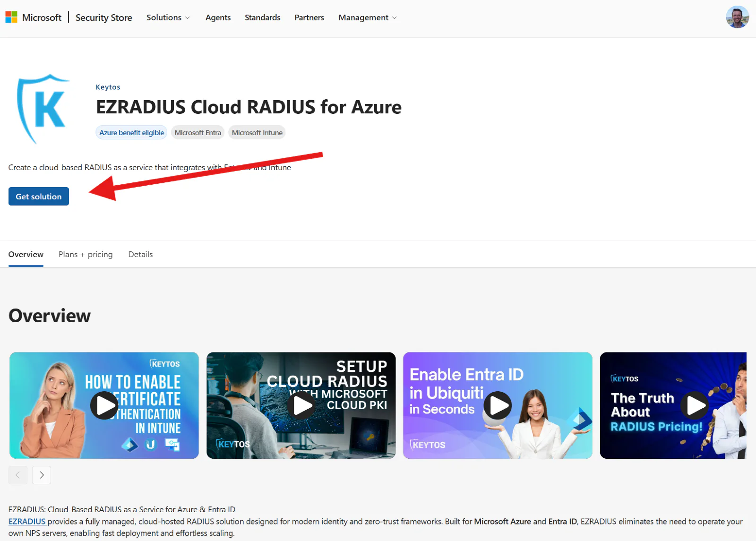Click the EZRADIUS Cloud RADIUS for Azure title
Screen dimensions: 756x541
click(x=249, y=107)
